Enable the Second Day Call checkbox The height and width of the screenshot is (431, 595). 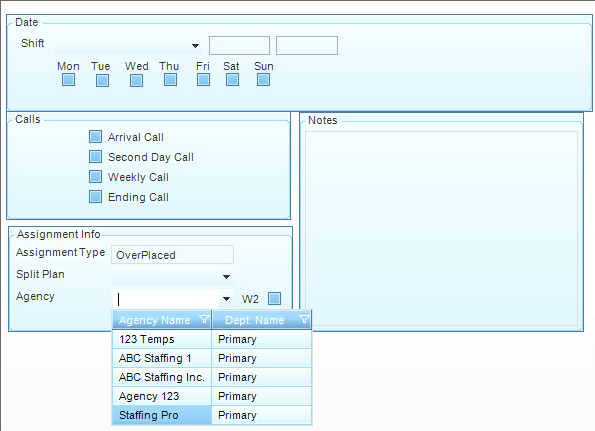pos(95,156)
